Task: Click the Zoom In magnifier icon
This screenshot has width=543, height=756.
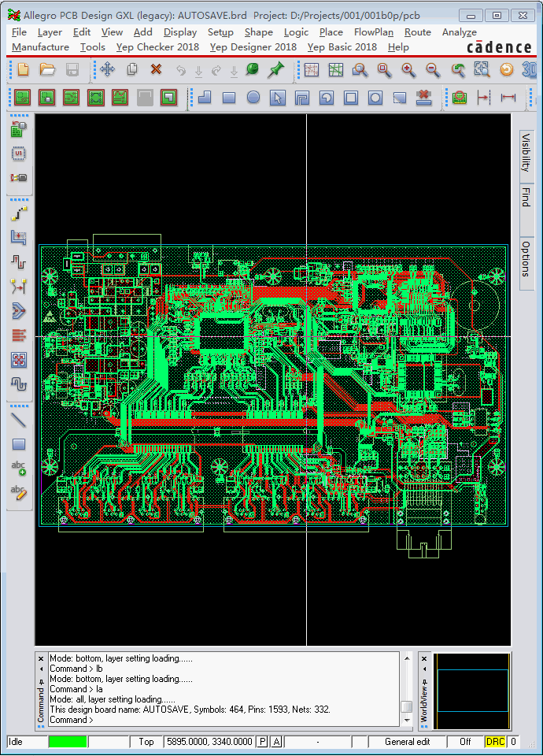Action: click(x=408, y=70)
